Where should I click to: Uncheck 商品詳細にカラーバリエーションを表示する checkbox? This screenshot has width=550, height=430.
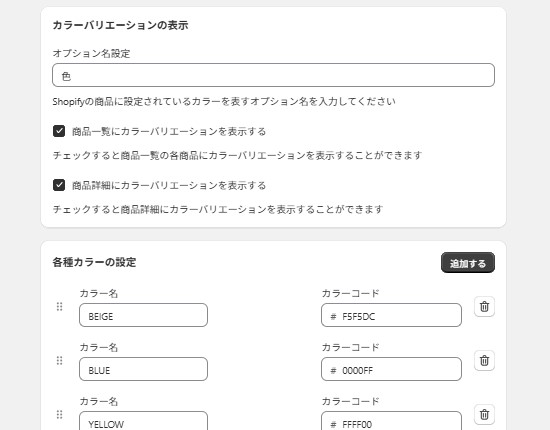coord(59,185)
